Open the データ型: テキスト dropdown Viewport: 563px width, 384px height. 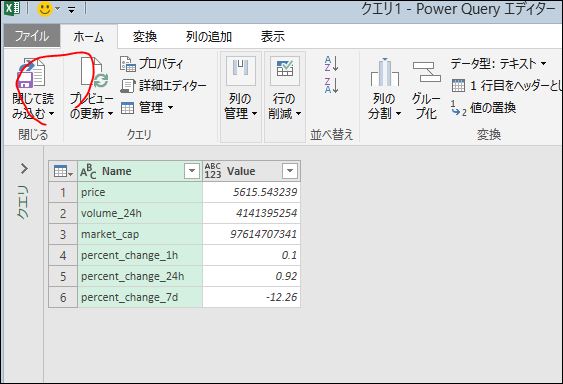pyautogui.click(x=498, y=64)
